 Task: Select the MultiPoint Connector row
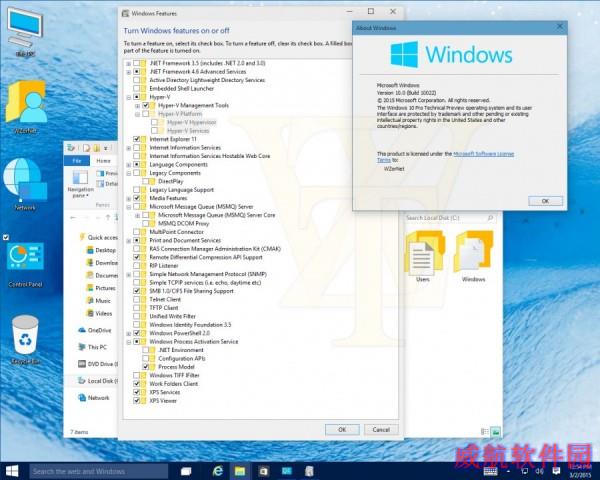(176, 232)
